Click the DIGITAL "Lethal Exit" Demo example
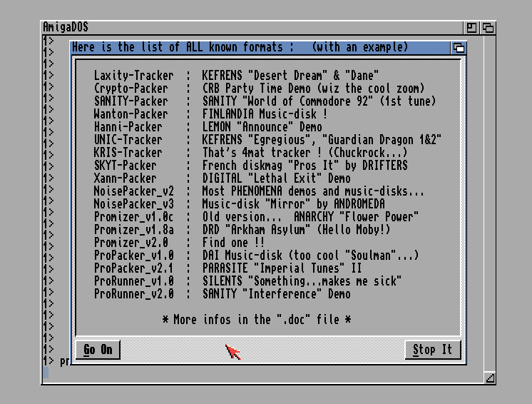The width and height of the screenshot is (532, 404). click(277, 178)
